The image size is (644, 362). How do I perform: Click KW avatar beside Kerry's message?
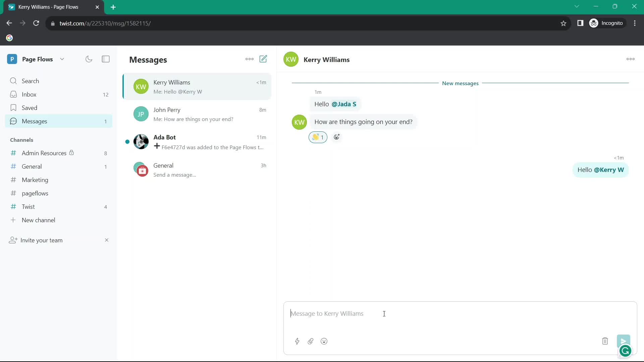(299, 122)
